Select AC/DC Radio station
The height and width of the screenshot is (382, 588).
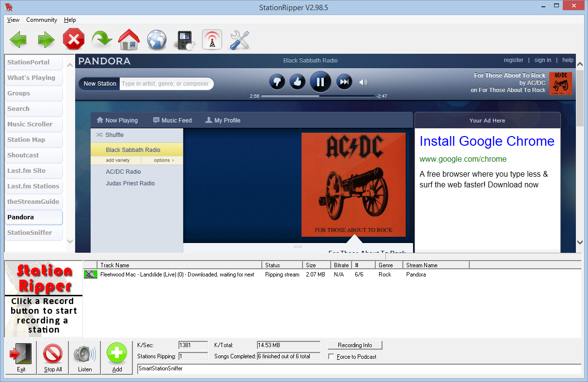[x=124, y=172]
